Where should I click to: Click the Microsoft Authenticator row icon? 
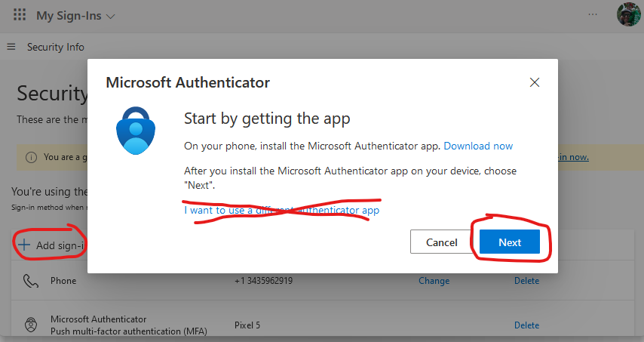pos(31,325)
